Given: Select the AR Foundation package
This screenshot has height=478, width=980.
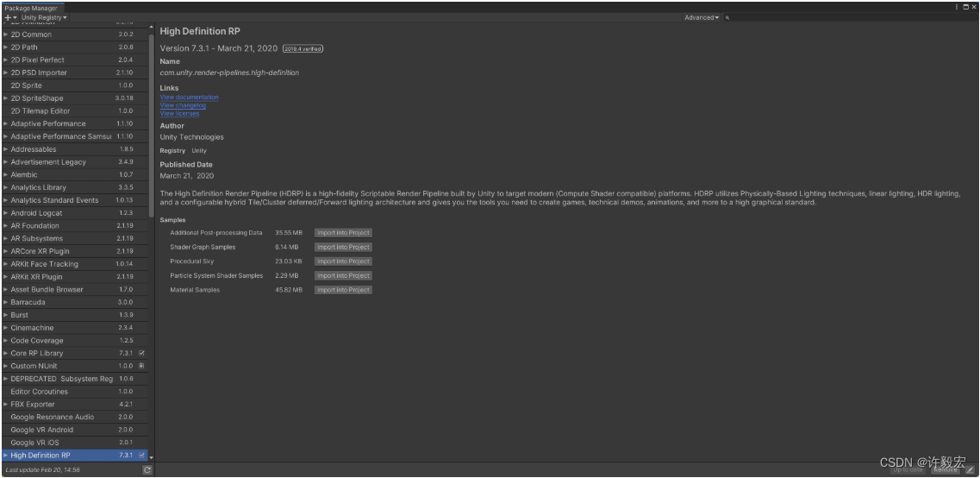Looking at the screenshot, I should [x=74, y=226].
